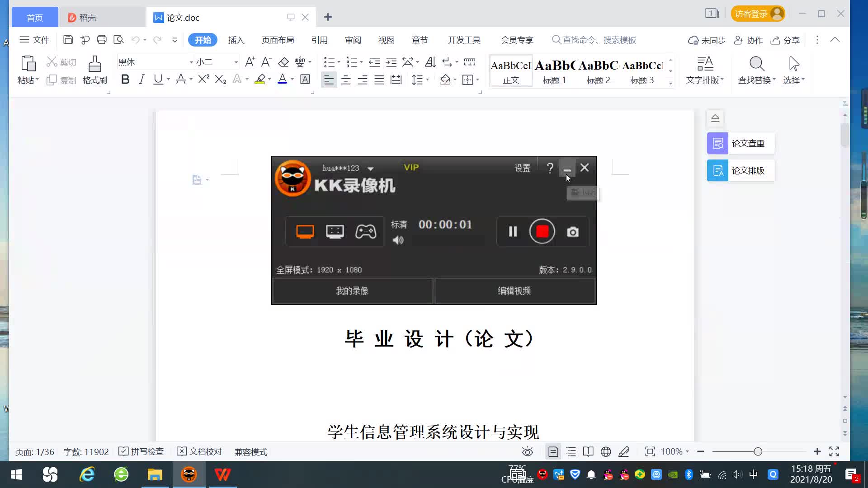Screen dimensions: 868x488
Task: Open the 插入 (Insert) ribbon tab
Action: (x=236, y=40)
